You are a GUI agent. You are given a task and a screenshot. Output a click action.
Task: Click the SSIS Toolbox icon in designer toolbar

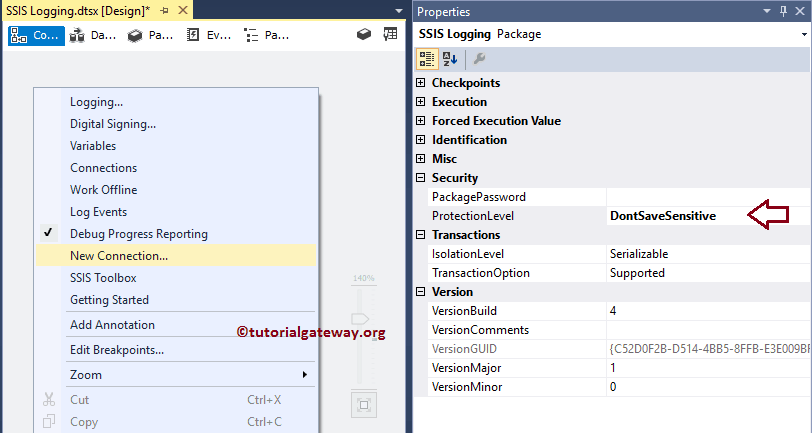tap(365, 35)
